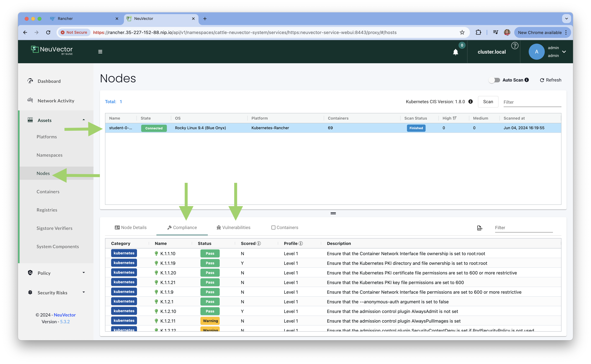Click the help question mark icon
Image resolution: width=591 pixels, height=364 pixels.
point(515,46)
